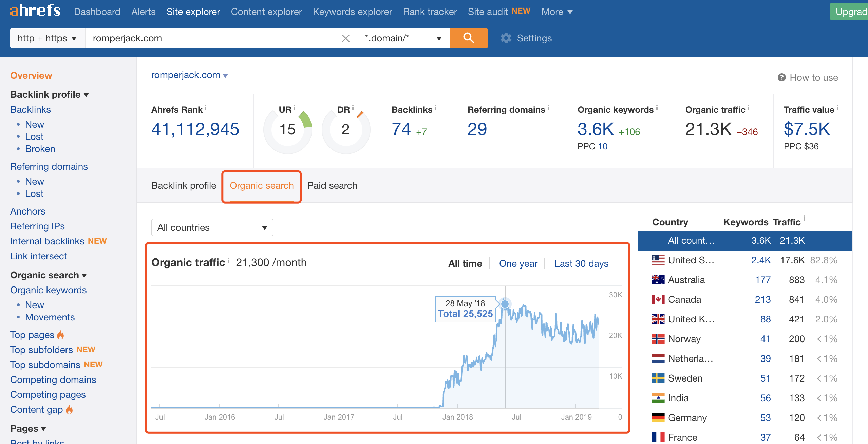Image resolution: width=868 pixels, height=444 pixels.
Task: Select the Australia flag icon
Action: coord(658,280)
